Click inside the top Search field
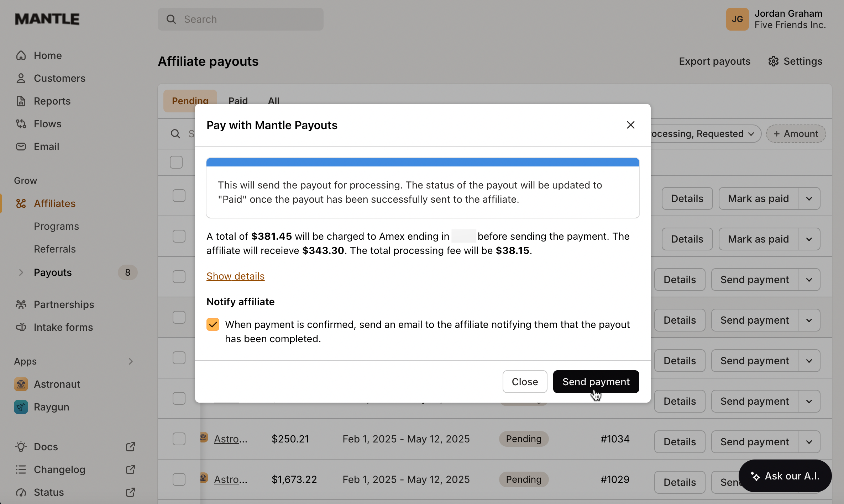 tap(241, 19)
